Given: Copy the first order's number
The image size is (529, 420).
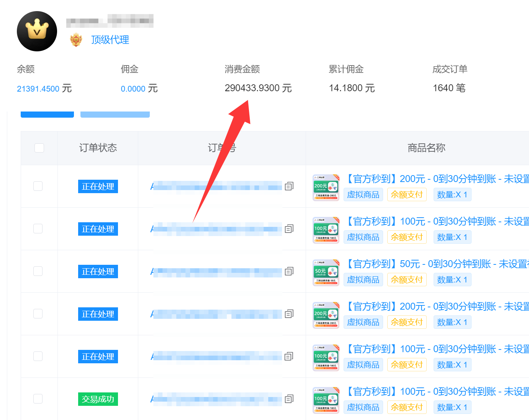Looking at the screenshot, I should pos(289,186).
